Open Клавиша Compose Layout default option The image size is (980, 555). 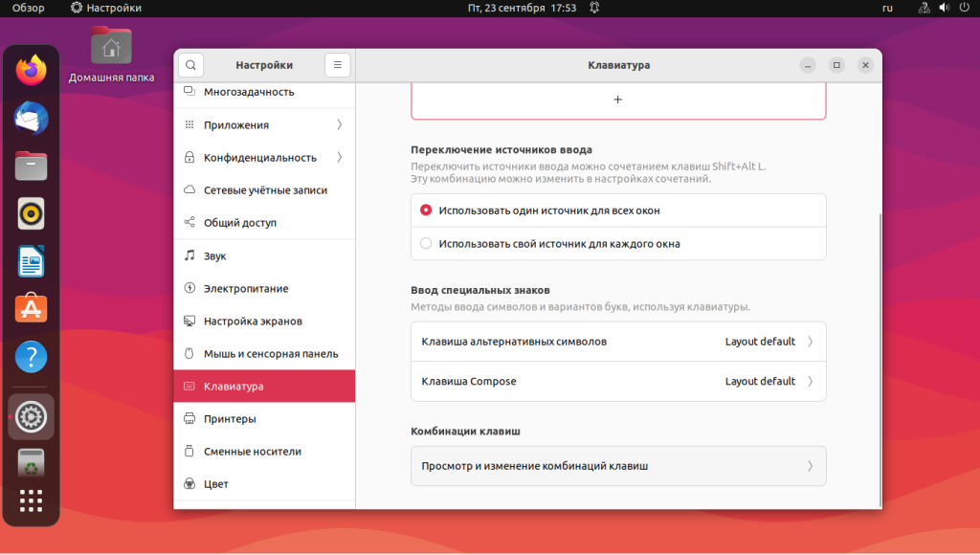[x=618, y=381]
